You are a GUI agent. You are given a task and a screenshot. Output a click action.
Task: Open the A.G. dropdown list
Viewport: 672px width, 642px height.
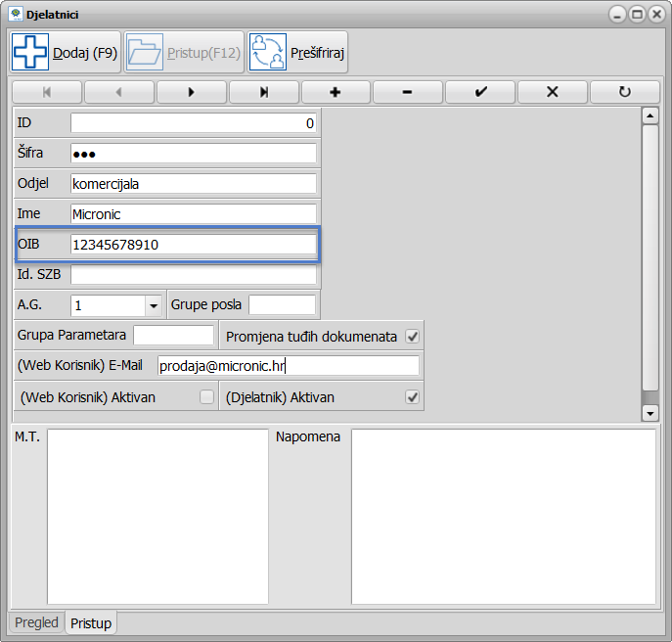coord(154,305)
